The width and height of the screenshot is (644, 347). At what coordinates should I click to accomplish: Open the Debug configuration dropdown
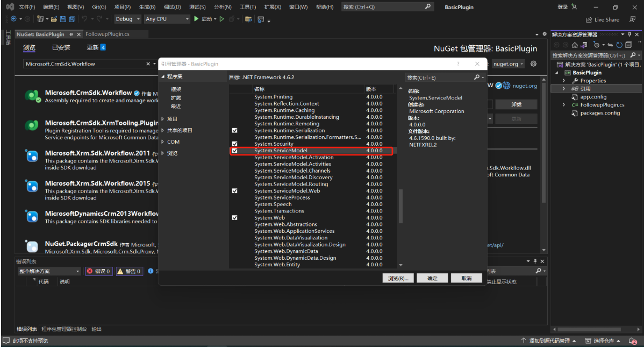pos(127,19)
